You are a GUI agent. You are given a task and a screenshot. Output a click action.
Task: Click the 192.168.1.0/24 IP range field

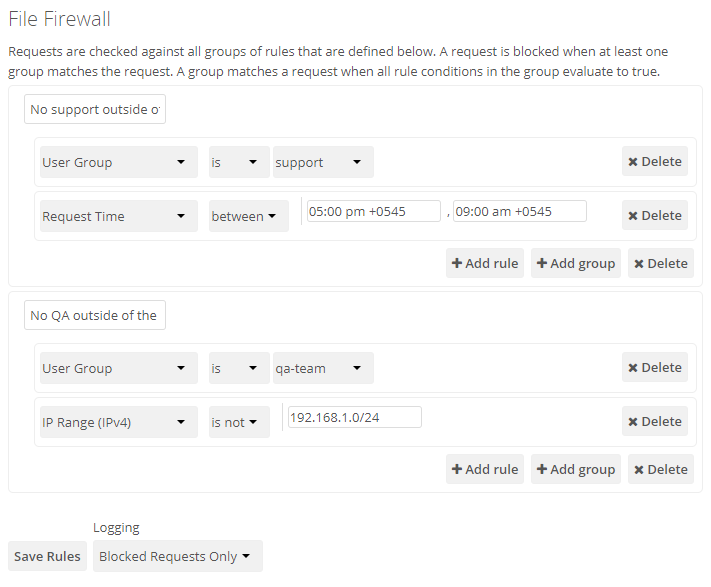coord(353,417)
